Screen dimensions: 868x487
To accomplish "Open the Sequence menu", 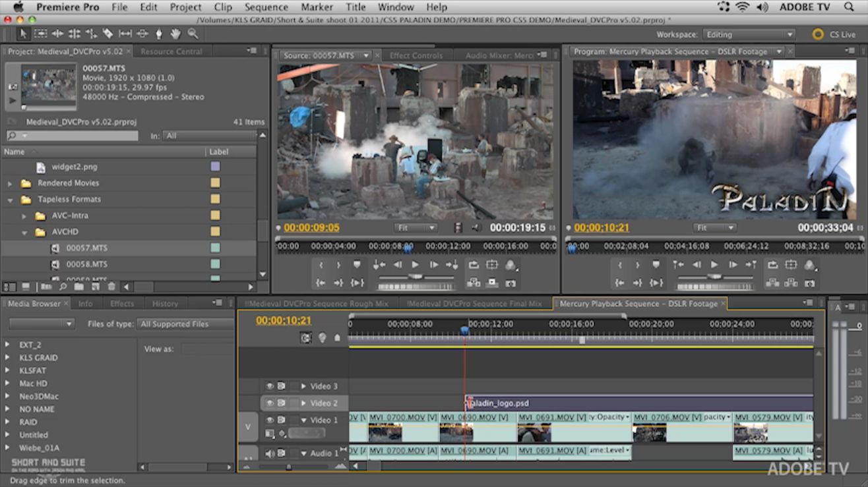I will pyautogui.click(x=266, y=7).
